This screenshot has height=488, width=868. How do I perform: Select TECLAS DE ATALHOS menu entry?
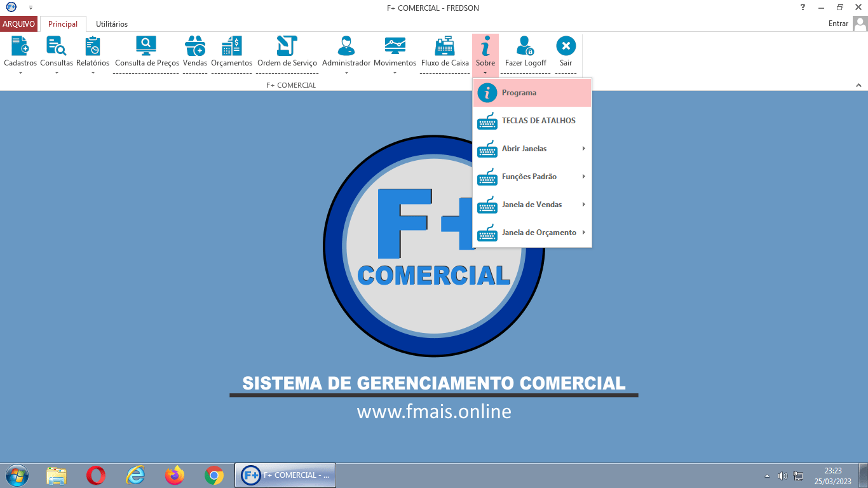(x=532, y=121)
